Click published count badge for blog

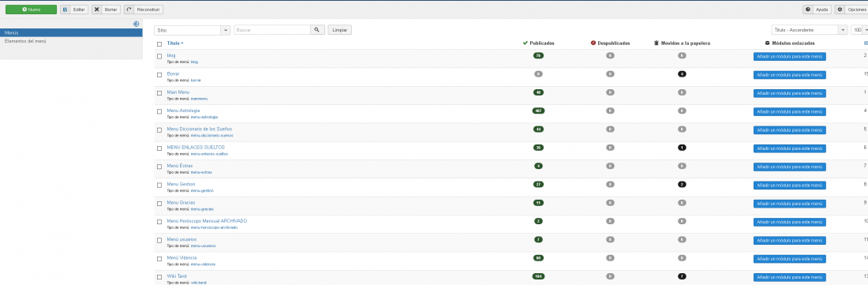pyautogui.click(x=538, y=56)
